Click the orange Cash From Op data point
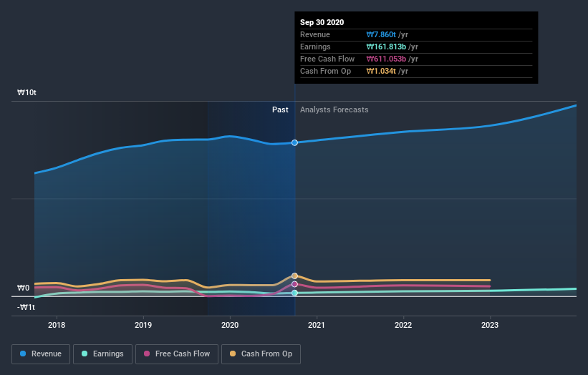 click(x=295, y=276)
